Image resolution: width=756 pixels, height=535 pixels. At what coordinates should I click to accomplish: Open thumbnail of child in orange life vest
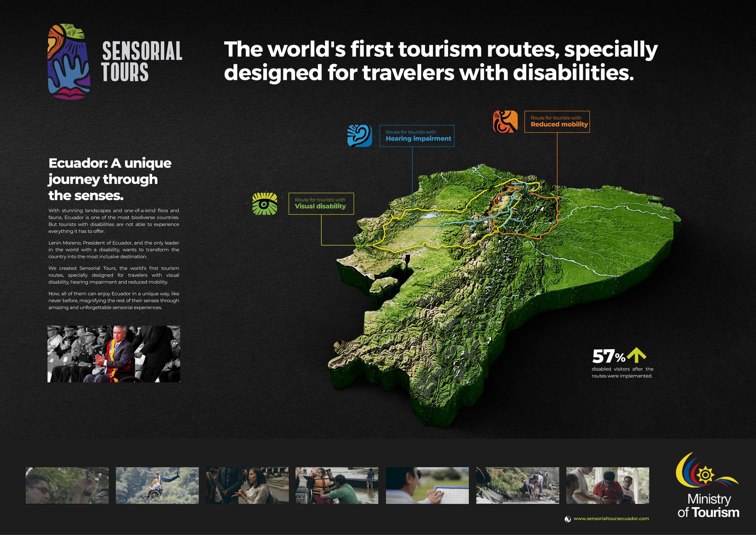(337, 486)
